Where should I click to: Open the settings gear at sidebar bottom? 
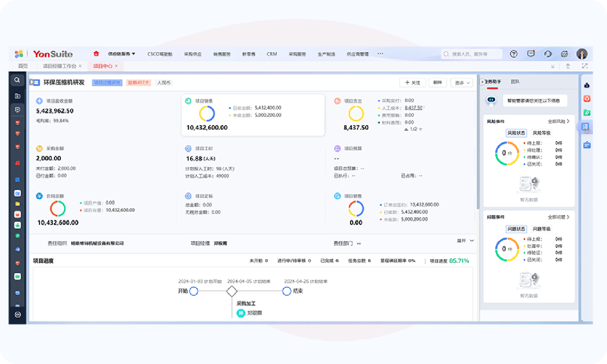[17, 314]
